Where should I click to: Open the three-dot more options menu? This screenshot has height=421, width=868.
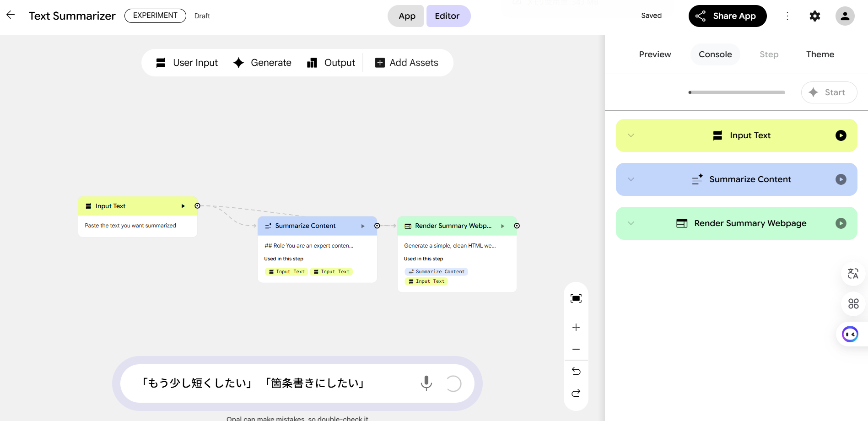(x=787, y=16)
